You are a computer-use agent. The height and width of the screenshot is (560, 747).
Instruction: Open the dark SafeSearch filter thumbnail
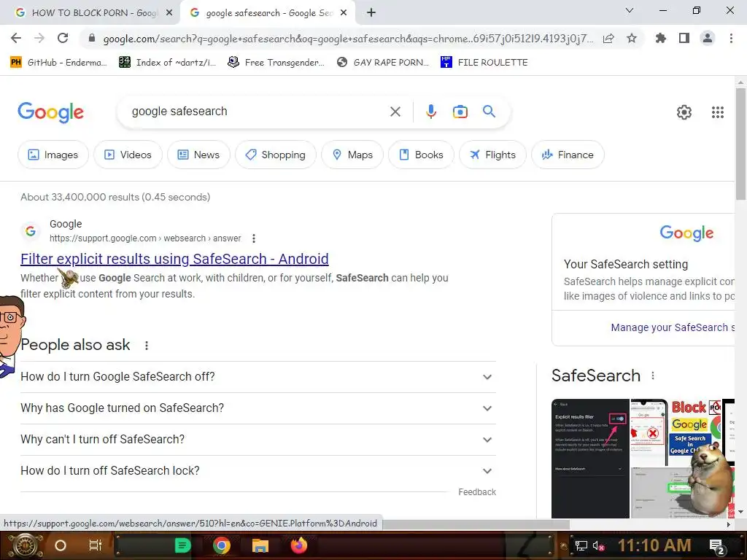590,459
